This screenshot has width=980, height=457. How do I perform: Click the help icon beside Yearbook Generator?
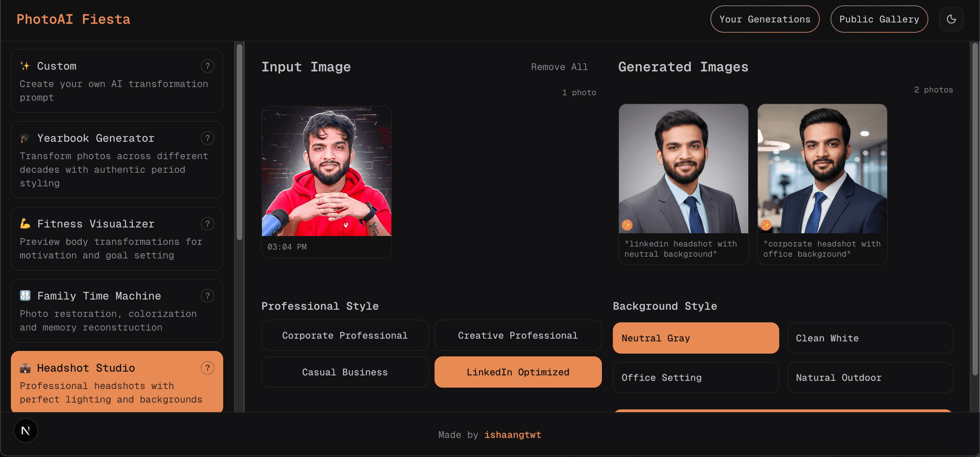click(x=207, y=138)
